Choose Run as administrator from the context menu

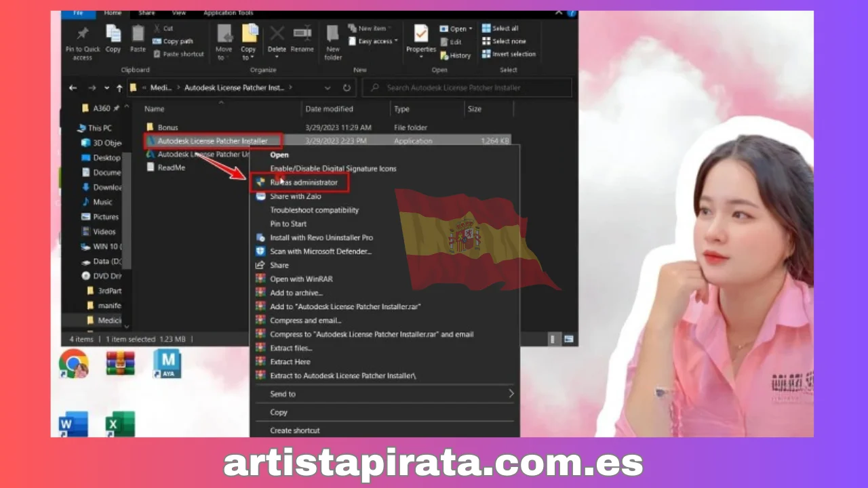pos(303,182)
